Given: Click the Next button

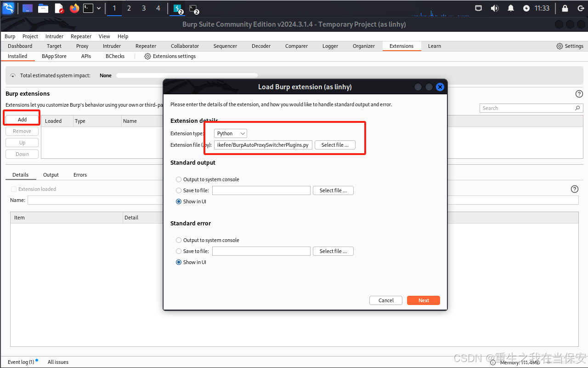Looking at the screenshot, I should pos(424,300).
